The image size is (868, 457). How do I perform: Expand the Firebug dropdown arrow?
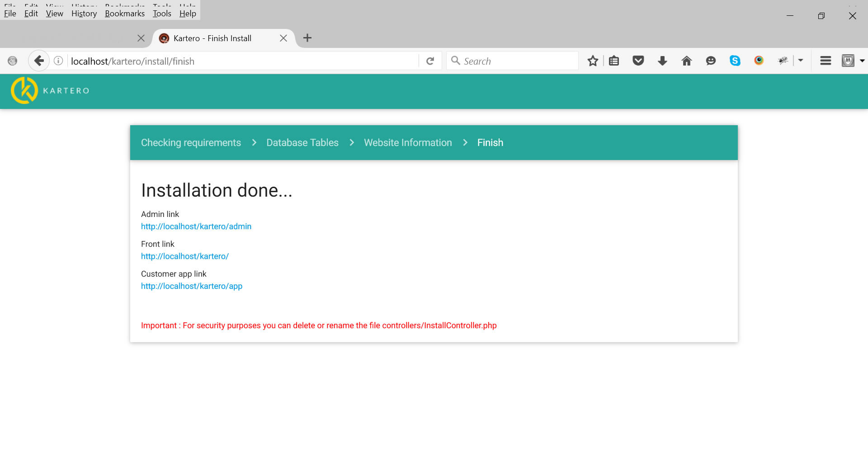tap(801, 61)
